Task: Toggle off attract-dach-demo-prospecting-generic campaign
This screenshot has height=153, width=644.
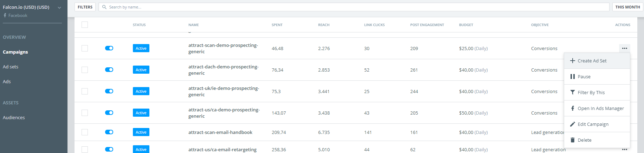Action: coord(109,70)
